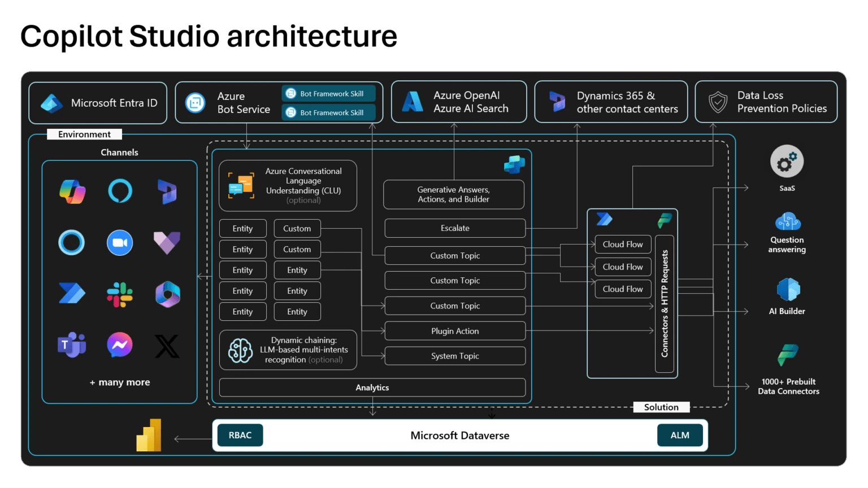Click the Plugin Action box
The height and width of the screenshot is (488, 868).
pyautogui.click(x=455, y=331)
